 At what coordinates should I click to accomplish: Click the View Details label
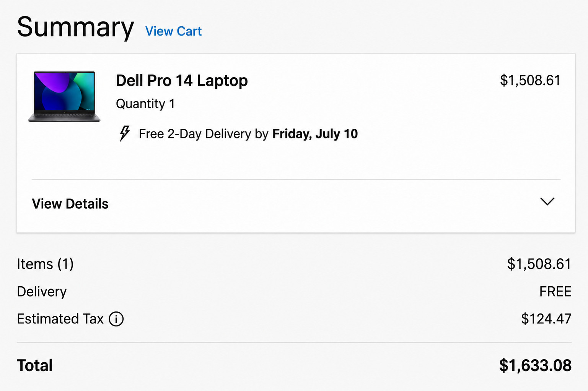70,204
